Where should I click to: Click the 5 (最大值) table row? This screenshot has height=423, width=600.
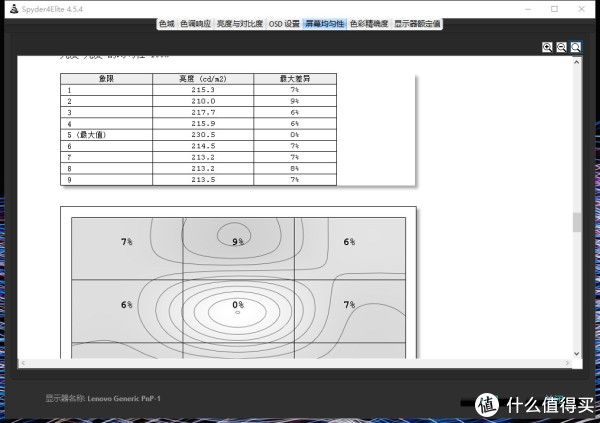[198, 135]
